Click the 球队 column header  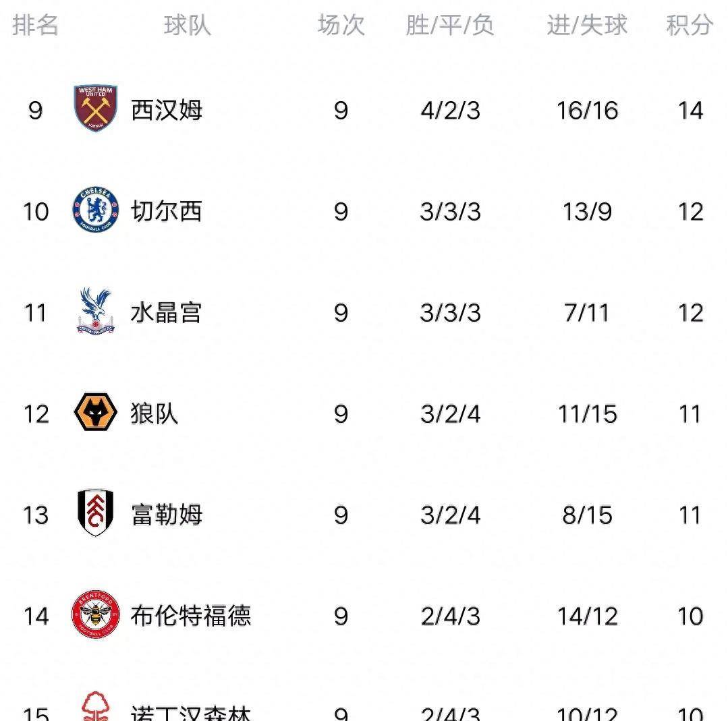[188, 25]
